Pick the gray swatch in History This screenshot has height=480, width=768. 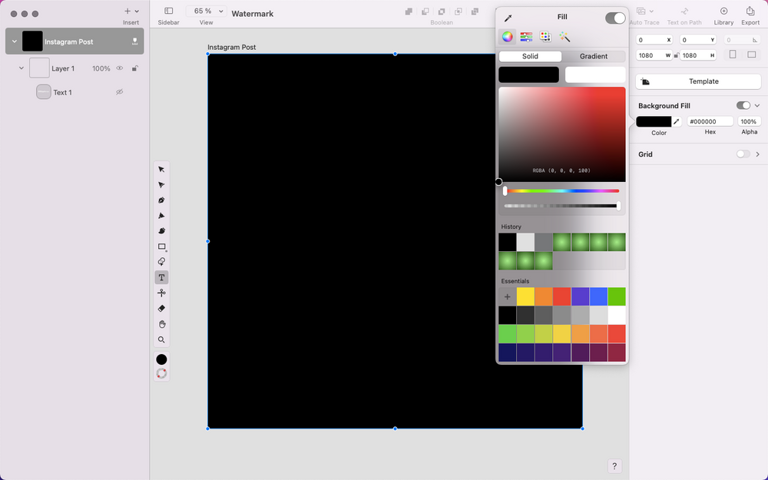point(544,242)
